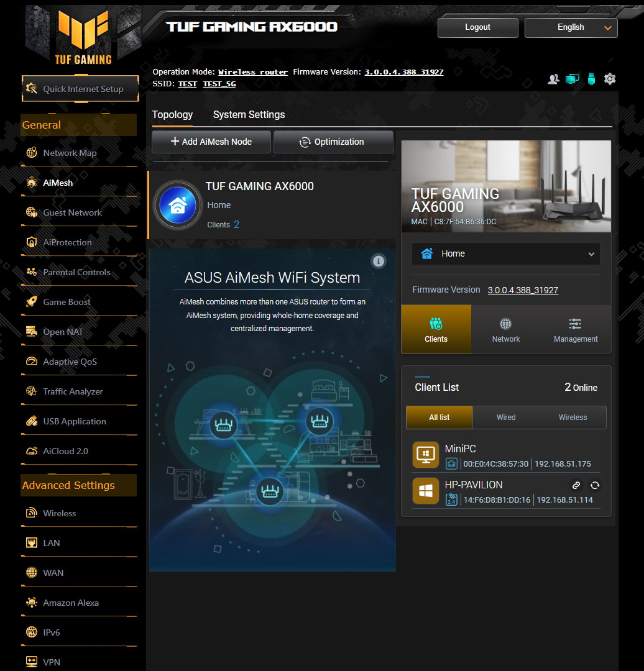Open firmware version link in router panel
The width and height of the screenshot is (644, 671).
523,290
